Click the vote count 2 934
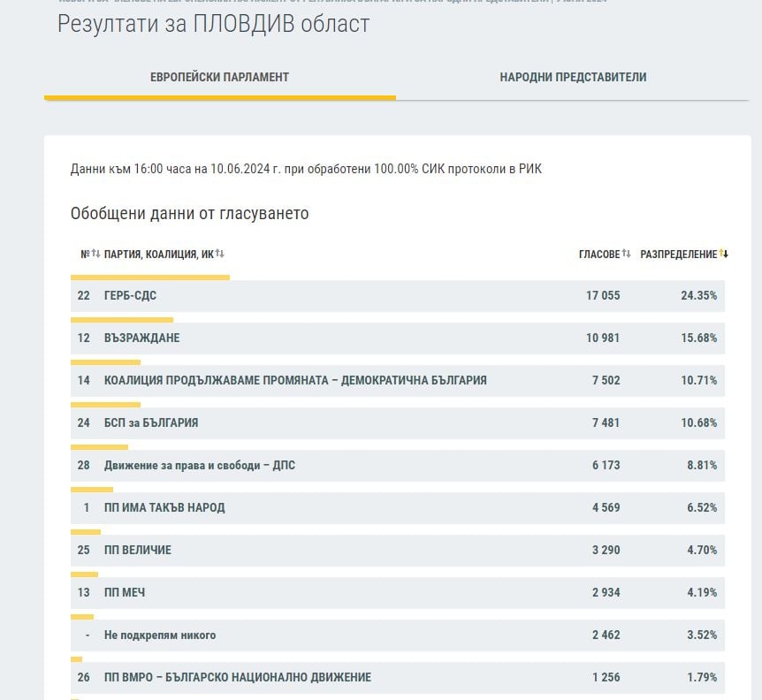The height and width of the screenshot is (700, 762). tap(606, 593)
